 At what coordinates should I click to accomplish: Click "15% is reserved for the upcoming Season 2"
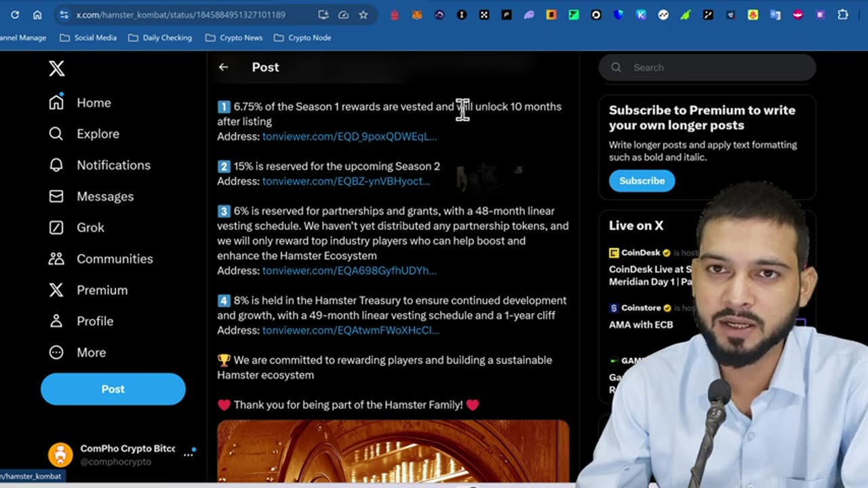click(x=336, y=166)
